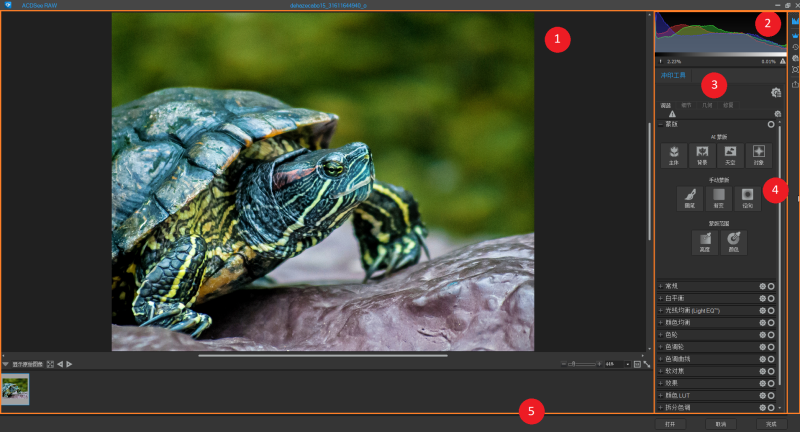The width and height of the screenshot is (800, 432).
Task: Select the AI background (背景) mask tool
Action: coord(702,154)
